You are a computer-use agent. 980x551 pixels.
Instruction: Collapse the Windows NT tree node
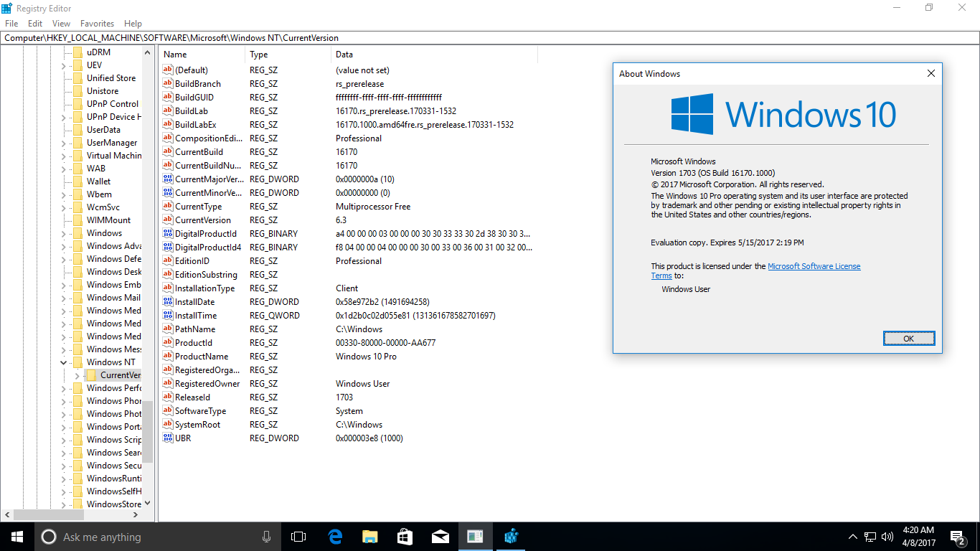(63, 362)
